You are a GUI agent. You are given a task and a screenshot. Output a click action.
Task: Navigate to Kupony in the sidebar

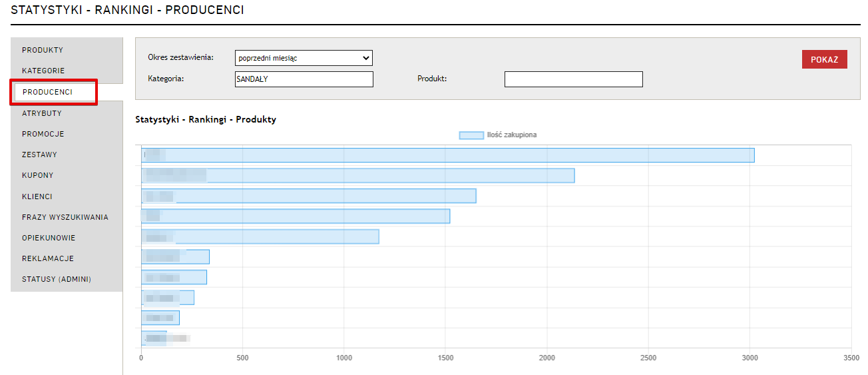click(38, 175)
